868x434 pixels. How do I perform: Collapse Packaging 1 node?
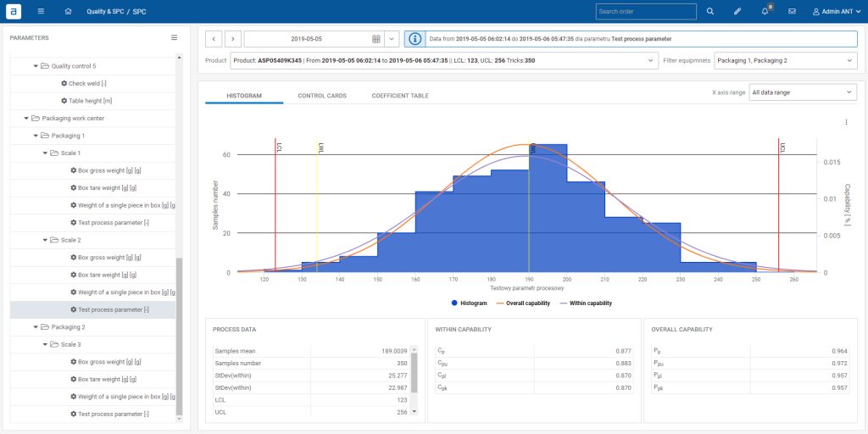36,136
